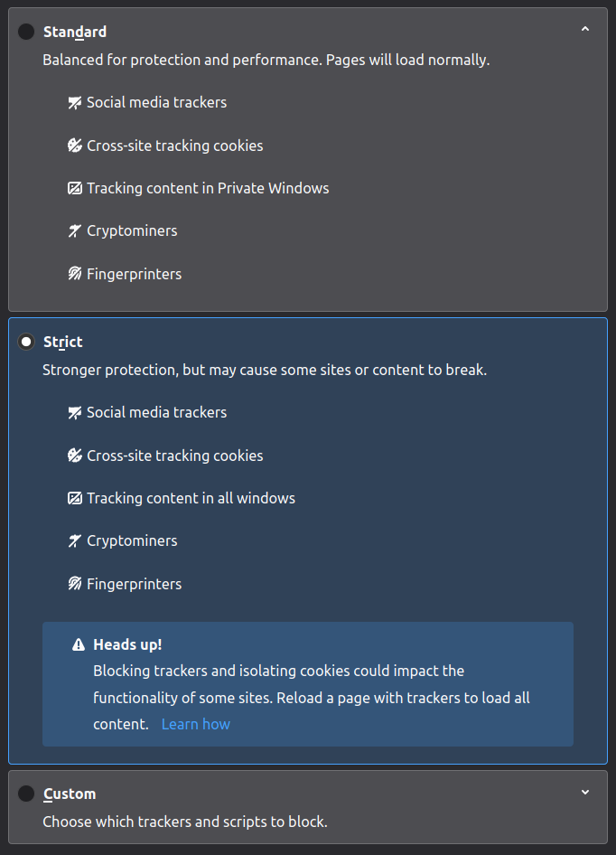
Task: Click the Heads up warning triangle icon
Action: (x=79, y=645)
